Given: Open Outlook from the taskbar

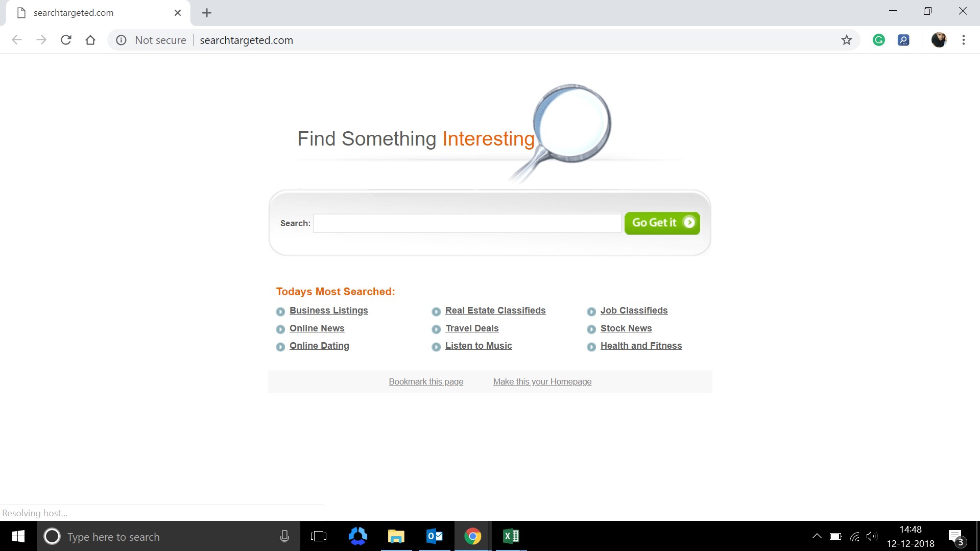Looking at the screenshot, I should [x=434, y=536].
